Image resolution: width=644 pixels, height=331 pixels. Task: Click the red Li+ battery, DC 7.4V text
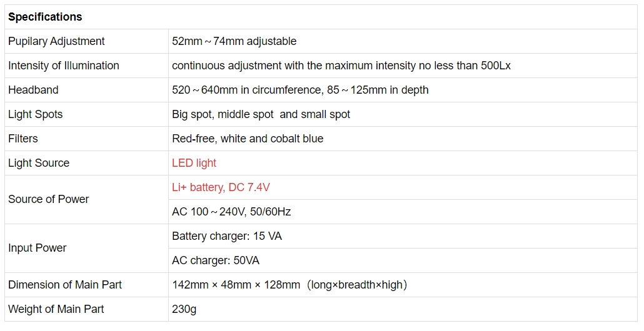pos(221,187)
